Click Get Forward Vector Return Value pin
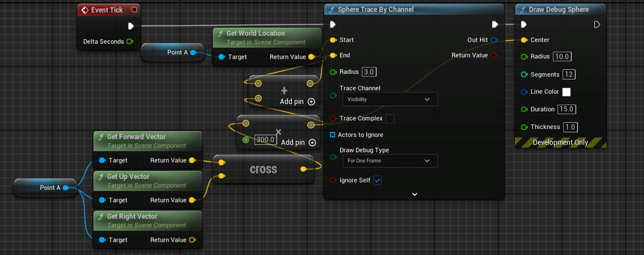This screenshot has width=644, height=255. coord(192,160)
